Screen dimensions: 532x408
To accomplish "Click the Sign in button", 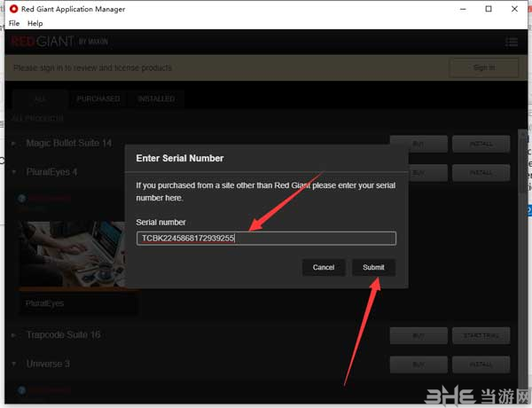I will [484, 68].
